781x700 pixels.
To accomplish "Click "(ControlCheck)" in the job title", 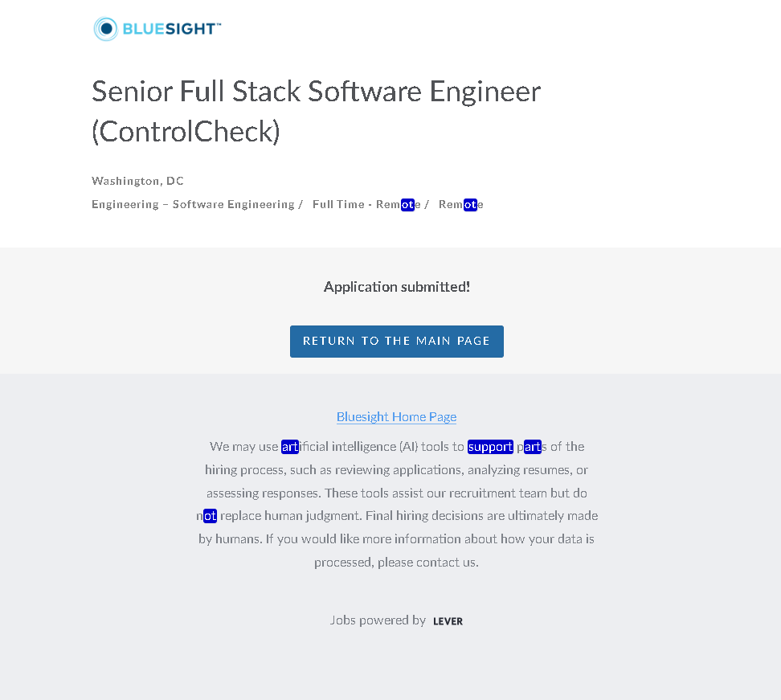I will 186,132.
